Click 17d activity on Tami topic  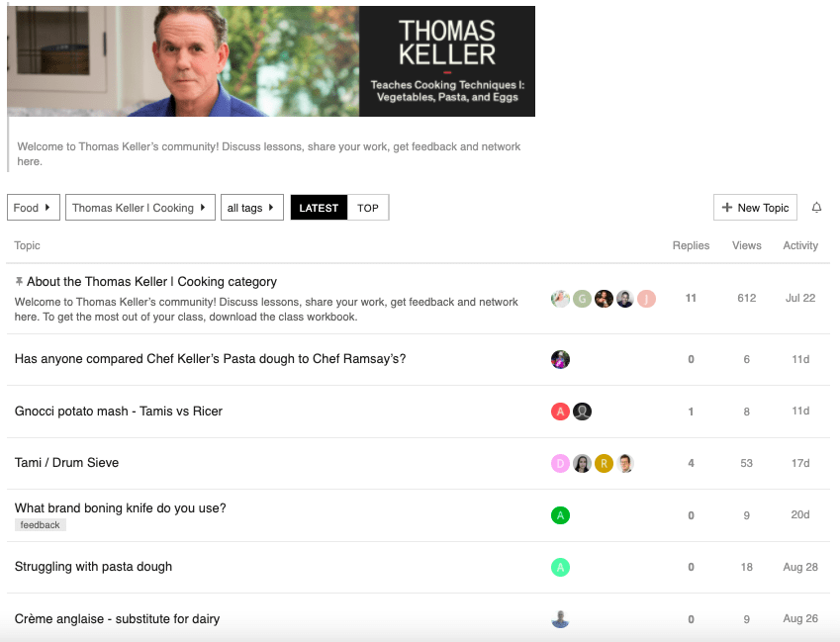tap(800, 463)
